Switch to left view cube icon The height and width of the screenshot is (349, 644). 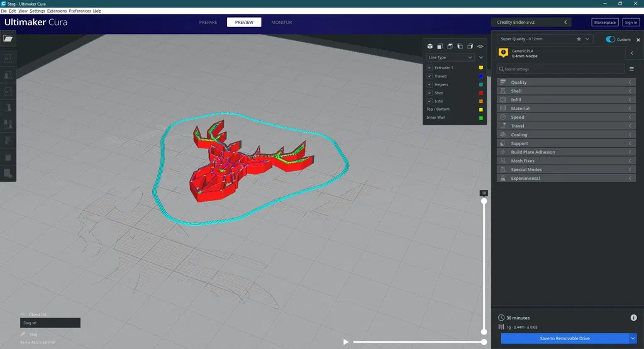click(460, 47)
